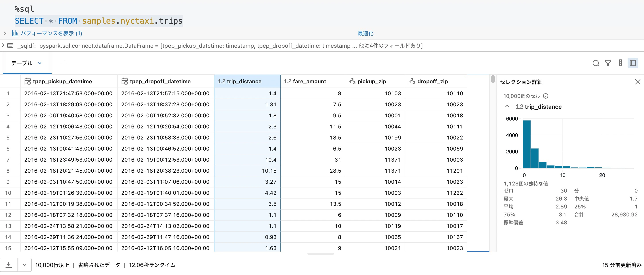Click the 中央値 value 1.7
This screenshot has height=275, width=644.
(x=634, y=199)
